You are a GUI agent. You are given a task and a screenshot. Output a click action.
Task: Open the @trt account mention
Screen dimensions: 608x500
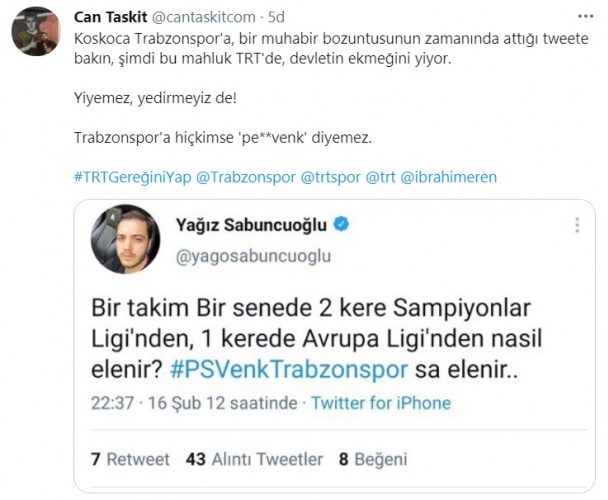[380, 177]
